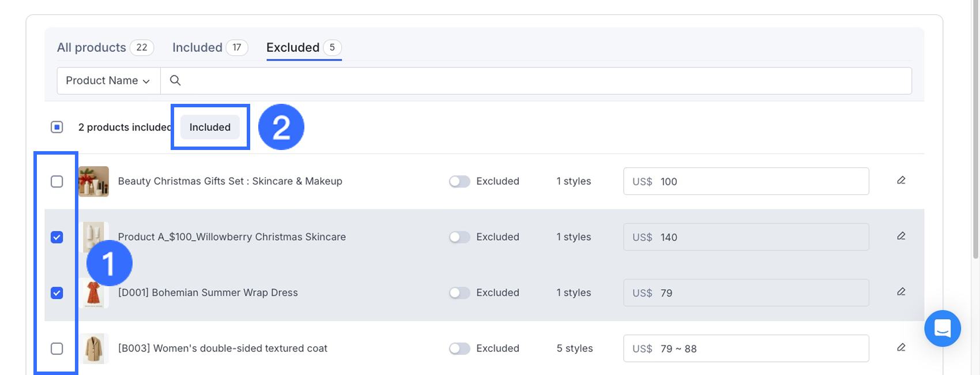The image size is (980, 375).
Task: Open the blue chat support bubble
Action: tap(942, 328)
